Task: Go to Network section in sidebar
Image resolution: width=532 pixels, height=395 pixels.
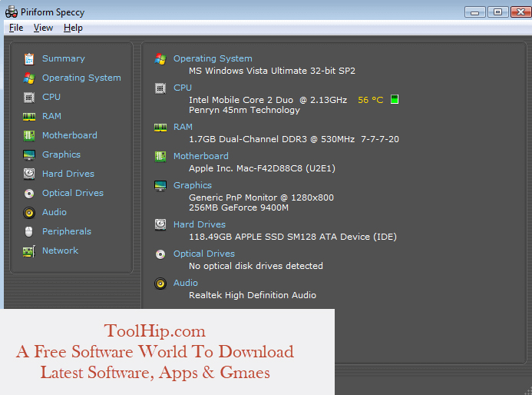Action: [x=60, y=251]
